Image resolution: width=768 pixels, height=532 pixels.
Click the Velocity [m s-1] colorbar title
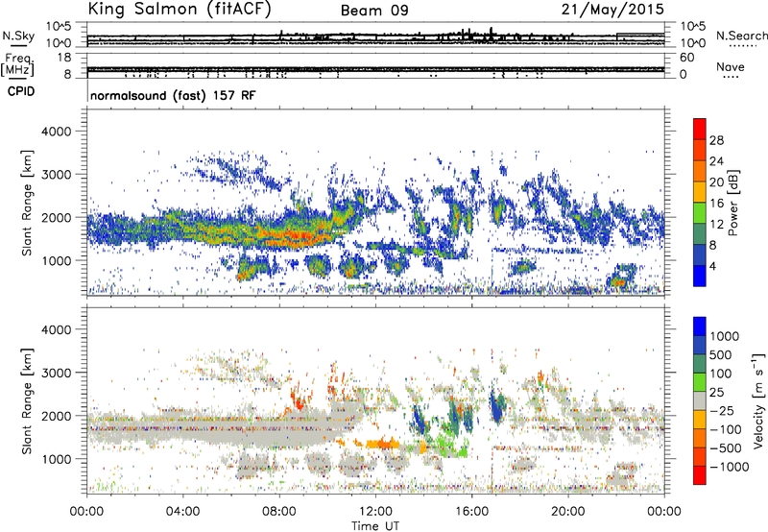(x=758, y=400)
